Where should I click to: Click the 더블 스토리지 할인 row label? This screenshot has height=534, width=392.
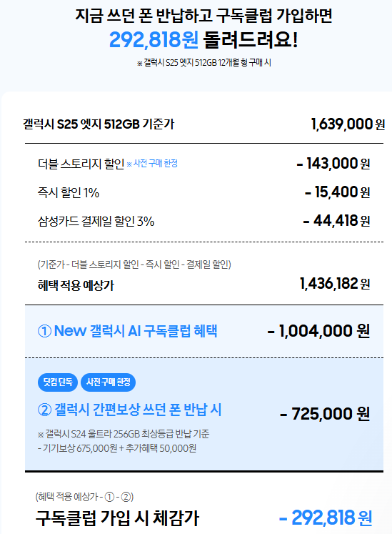click(81, 164)
